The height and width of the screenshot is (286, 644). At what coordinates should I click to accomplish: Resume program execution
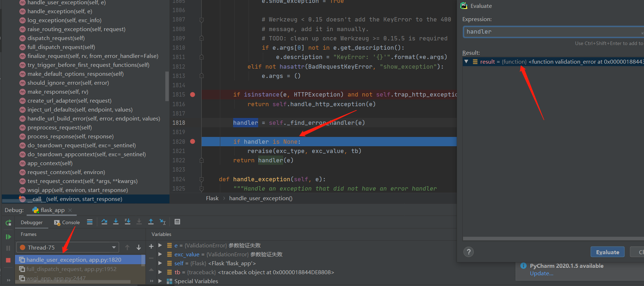coord(8,237)
